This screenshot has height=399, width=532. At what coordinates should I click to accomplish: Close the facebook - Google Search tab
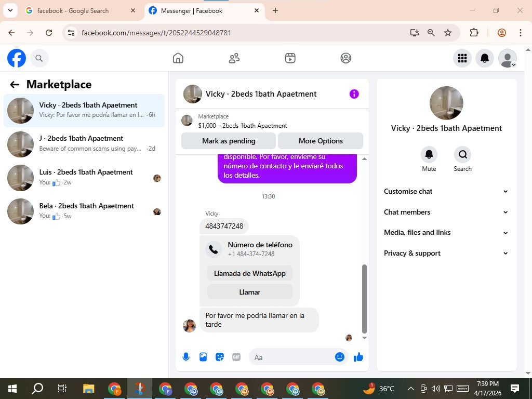coord(133,10)
